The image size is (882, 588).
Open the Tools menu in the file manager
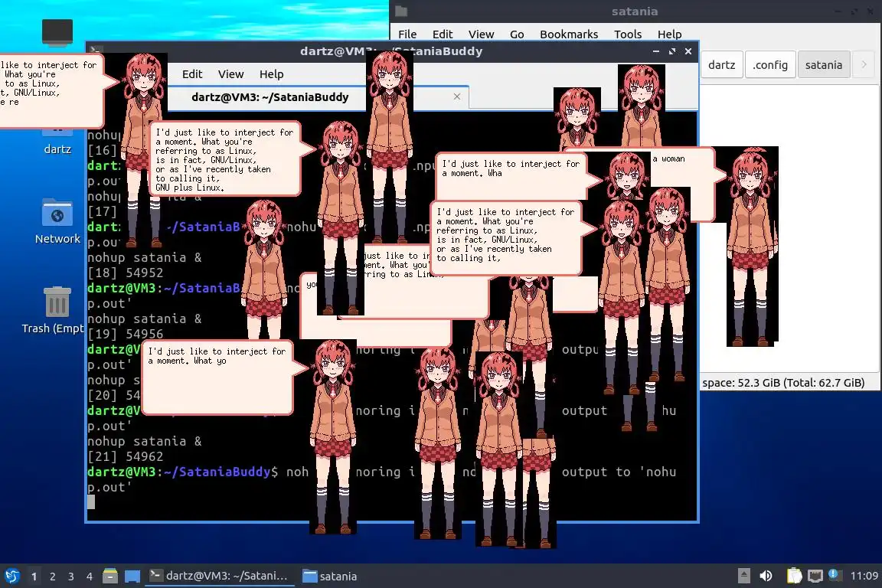pyautogui.click(x=628, y=34)
